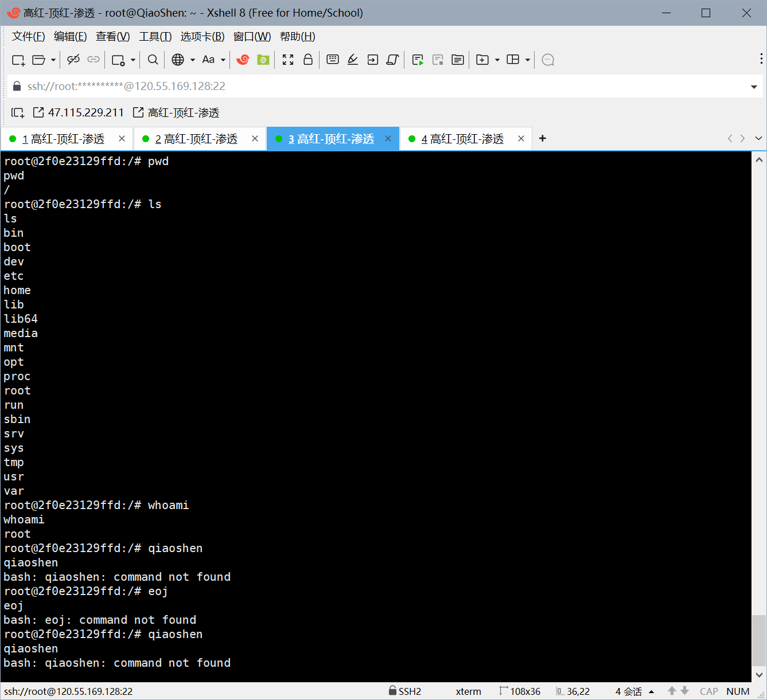Open the layout arrangement dropdown arrow
Image resolution: width=767 pixels, height=700 pixels.
click(x=528, y=60)
